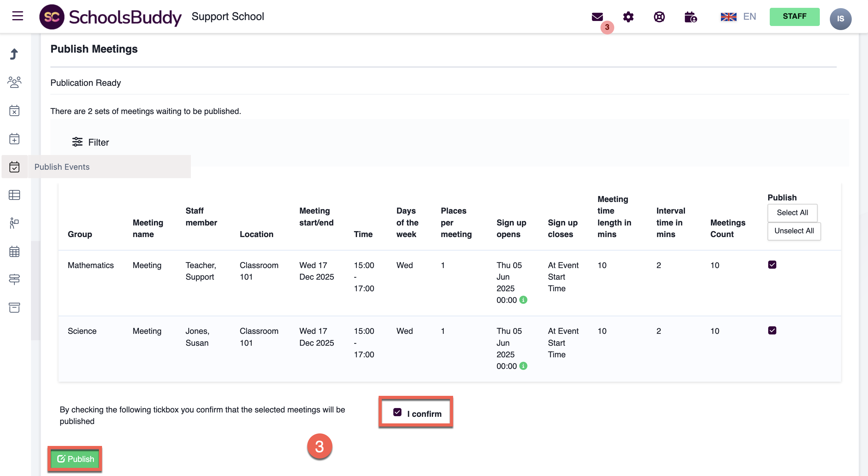Click the help lifebuoy icon
This screenshot has width=868, height=476.
(659, 17)
